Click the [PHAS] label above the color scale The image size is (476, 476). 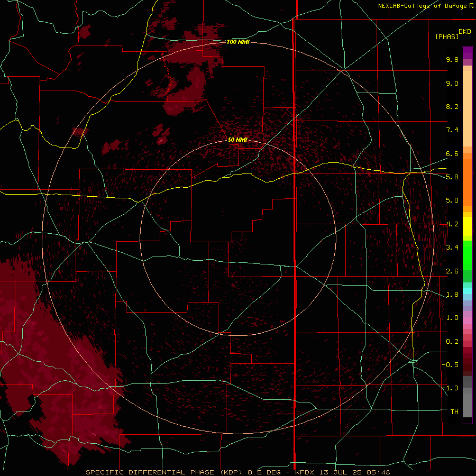447,36
